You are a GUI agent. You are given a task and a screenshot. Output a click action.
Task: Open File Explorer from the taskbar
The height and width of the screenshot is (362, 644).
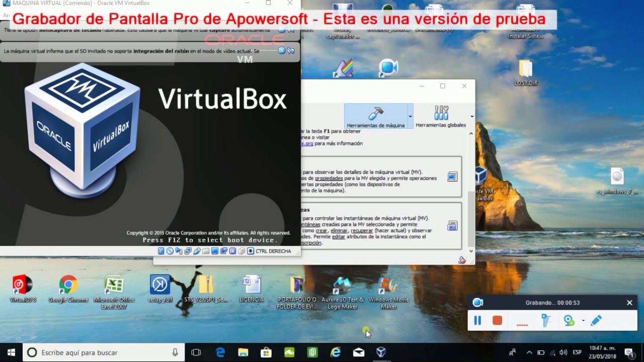[243, 352]
